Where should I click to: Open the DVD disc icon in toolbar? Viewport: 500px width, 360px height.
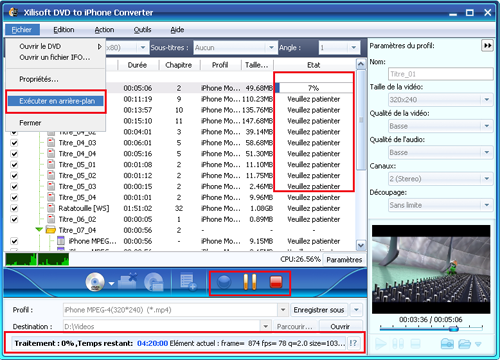point(95,282)
